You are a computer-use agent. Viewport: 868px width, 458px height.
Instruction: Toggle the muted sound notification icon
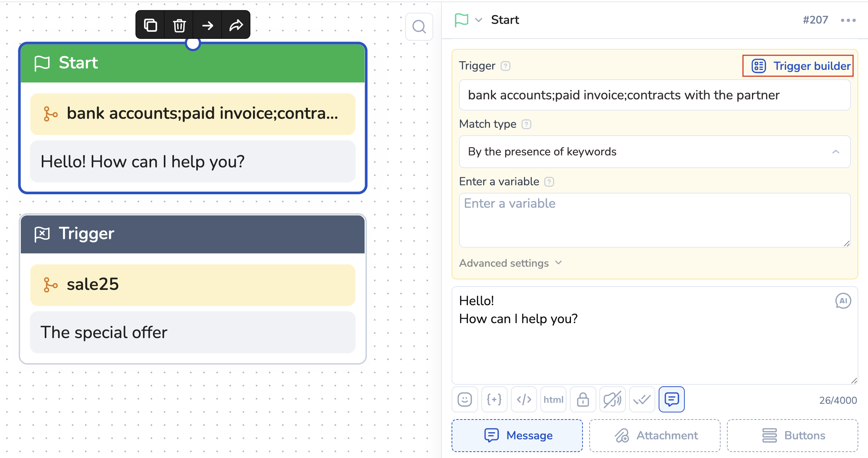612,399
